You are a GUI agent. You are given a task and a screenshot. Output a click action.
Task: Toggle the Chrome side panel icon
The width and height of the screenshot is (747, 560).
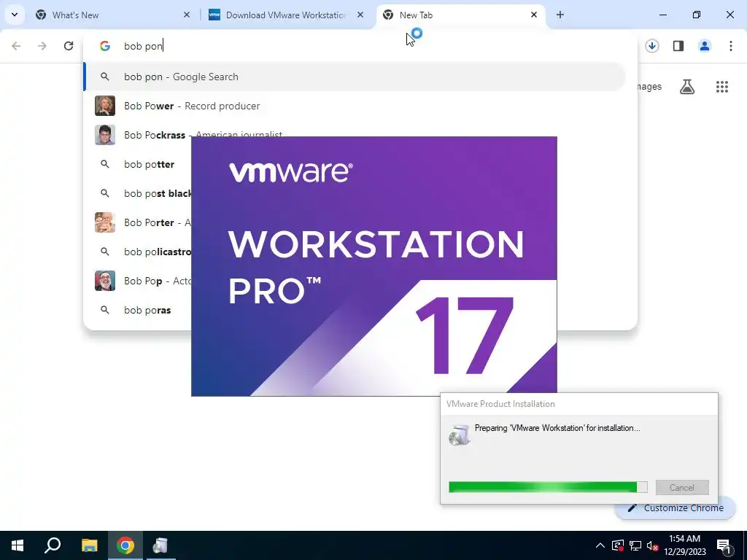coord(678,46)
